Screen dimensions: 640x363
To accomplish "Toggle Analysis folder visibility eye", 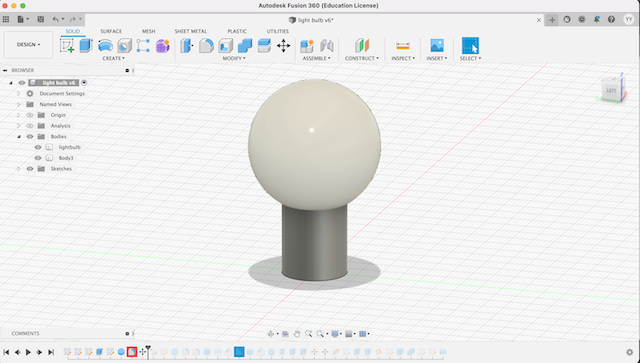I will [30, 126].
